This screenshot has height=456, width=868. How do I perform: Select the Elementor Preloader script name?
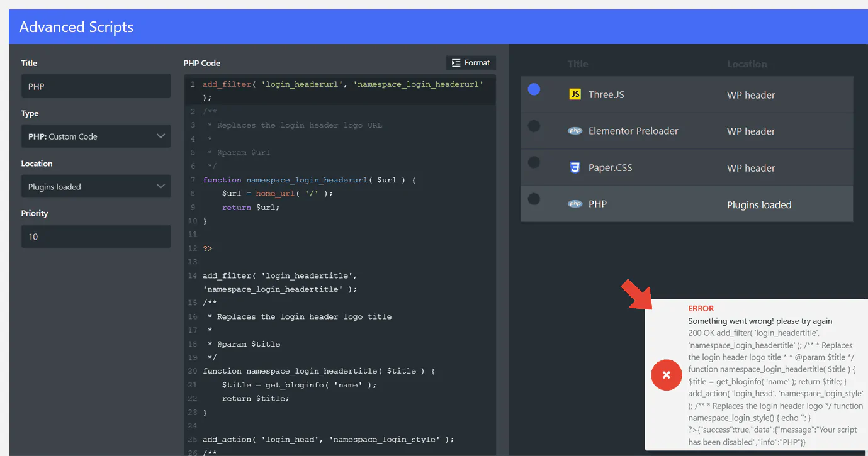(633, 131)
